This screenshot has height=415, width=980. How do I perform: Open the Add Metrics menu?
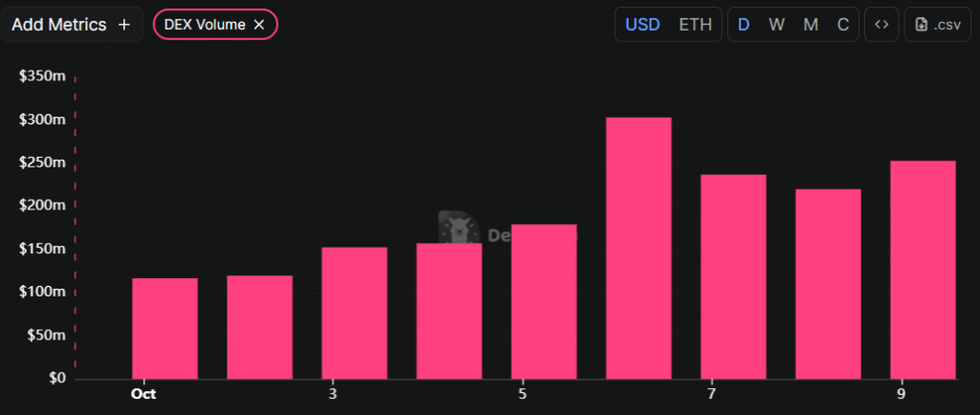(71, 25)
